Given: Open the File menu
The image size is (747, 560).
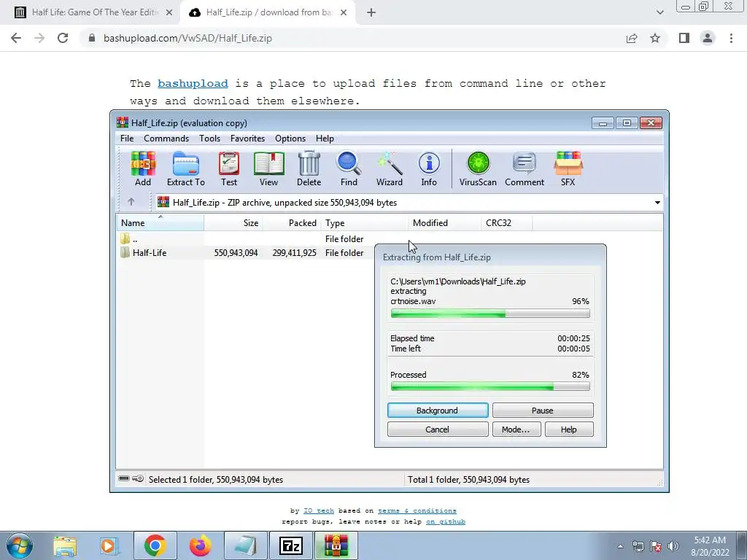Looking at the screenshot, I should [x=127, y=138].
